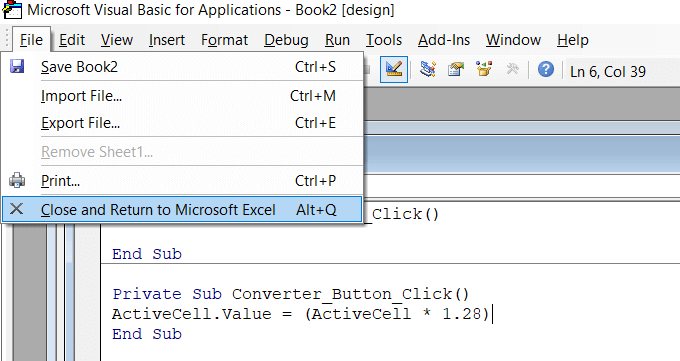The height and width of the screenshot is (361, 680).
Task: Select Export File... menu entry
Action: pyautogui.click(x=182, y=123)
